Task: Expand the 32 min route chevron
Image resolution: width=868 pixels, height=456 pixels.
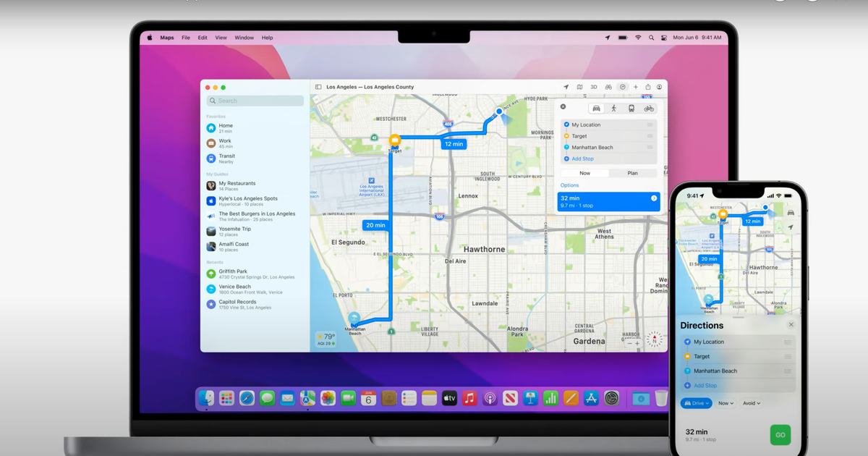Action: pos(654,198)
